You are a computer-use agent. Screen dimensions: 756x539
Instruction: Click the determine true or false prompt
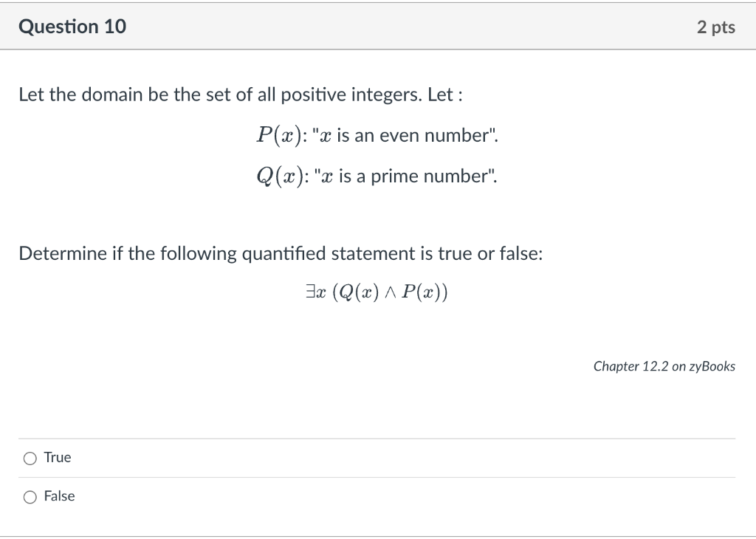coord(281,253)
